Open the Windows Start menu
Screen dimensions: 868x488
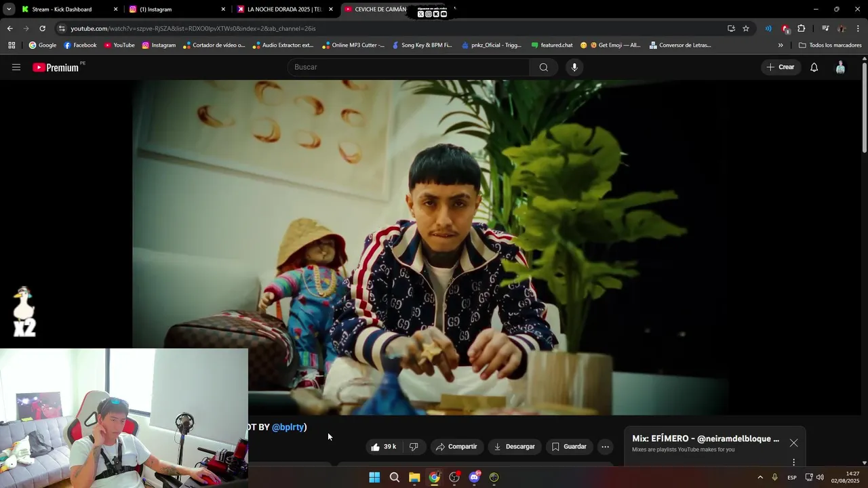(x=374, y=477)
